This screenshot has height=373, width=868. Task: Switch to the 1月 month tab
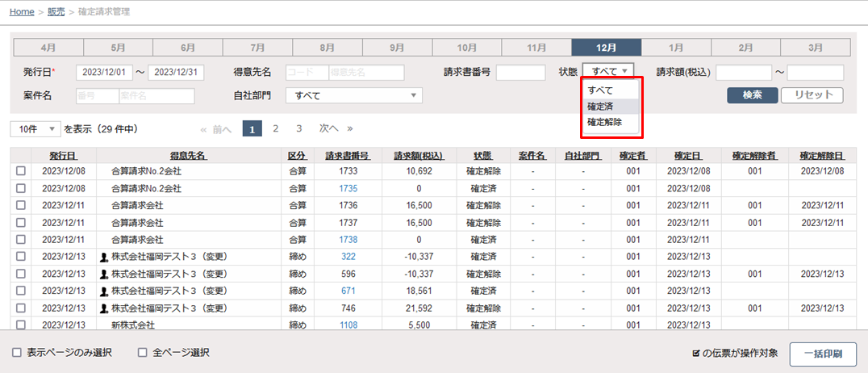[676, 48]
